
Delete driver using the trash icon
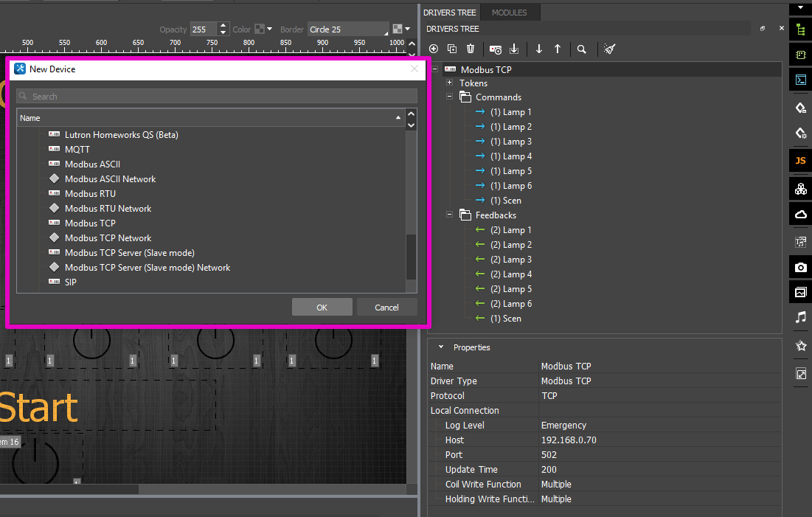click(471, 49)
